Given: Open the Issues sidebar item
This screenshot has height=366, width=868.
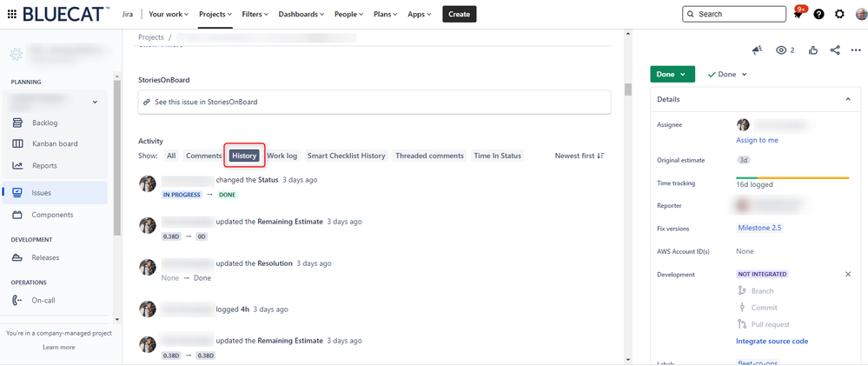Looking at the screenshot, I should 54,193.
